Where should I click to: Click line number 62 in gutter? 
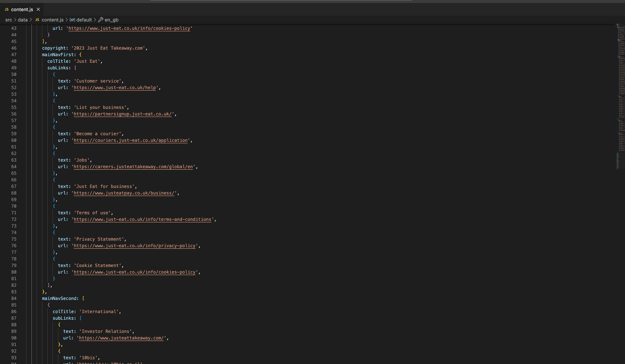coord(14,154)
